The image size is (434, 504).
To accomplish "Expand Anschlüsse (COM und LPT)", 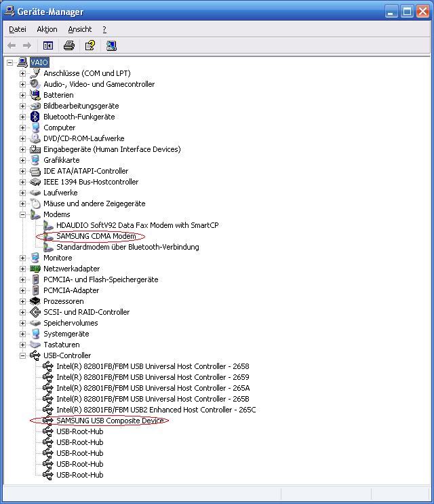I will tap(22, 73).
